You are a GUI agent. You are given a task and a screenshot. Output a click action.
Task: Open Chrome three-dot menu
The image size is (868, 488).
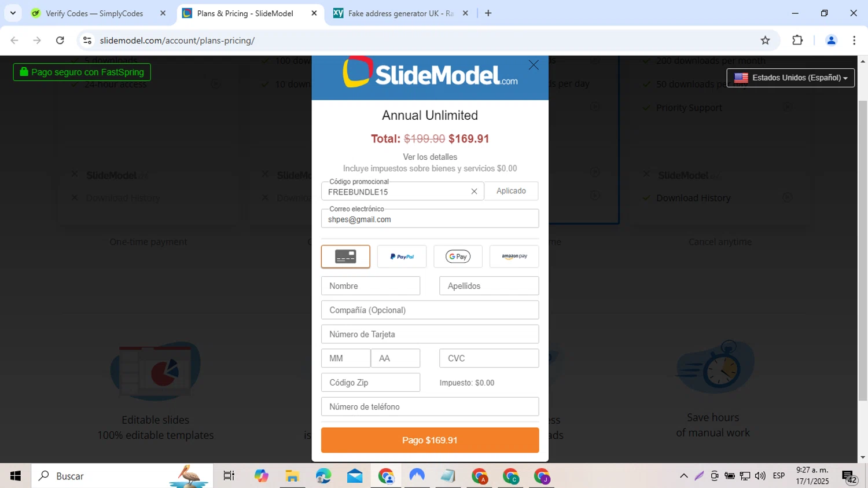coord(854,41)
